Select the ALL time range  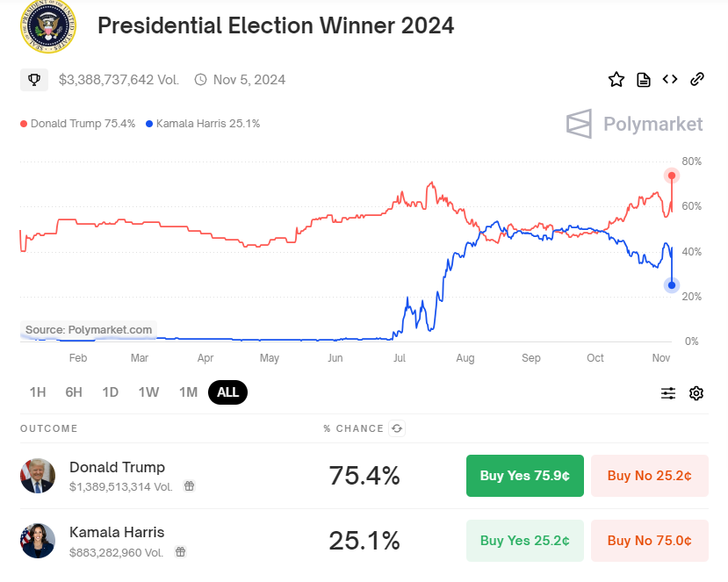tap(228, 392)
